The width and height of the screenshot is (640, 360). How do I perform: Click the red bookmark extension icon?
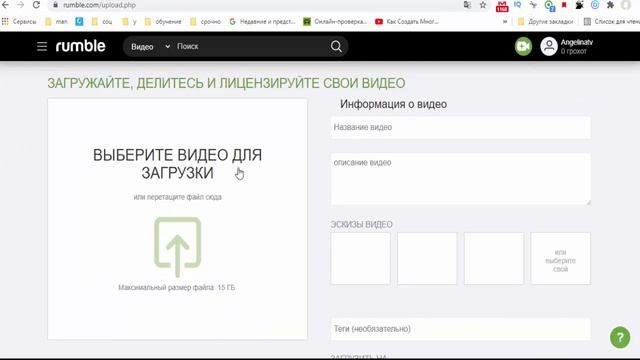(564, 5)
